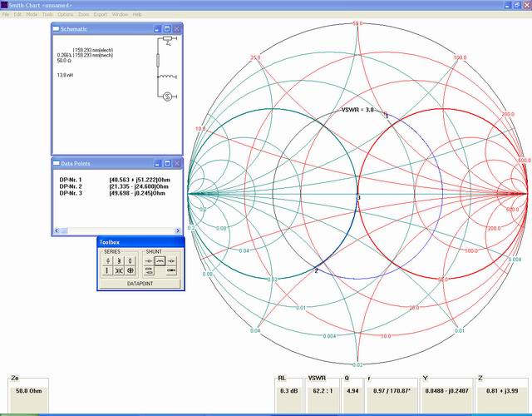The width and height of the screenshot is (532, 416).
Task: Open the Tools menu
Action: pyautogui.click(x=47, y=15)
